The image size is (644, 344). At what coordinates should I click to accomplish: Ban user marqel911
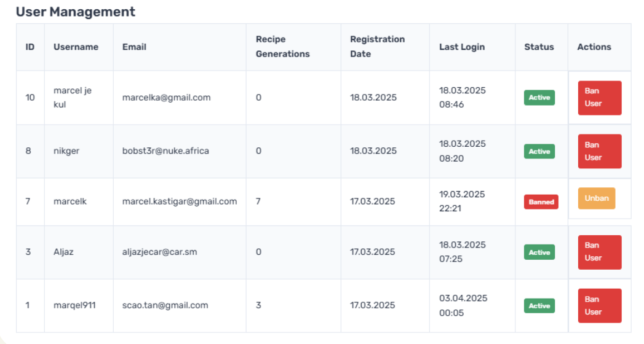[x=599, y=305]
